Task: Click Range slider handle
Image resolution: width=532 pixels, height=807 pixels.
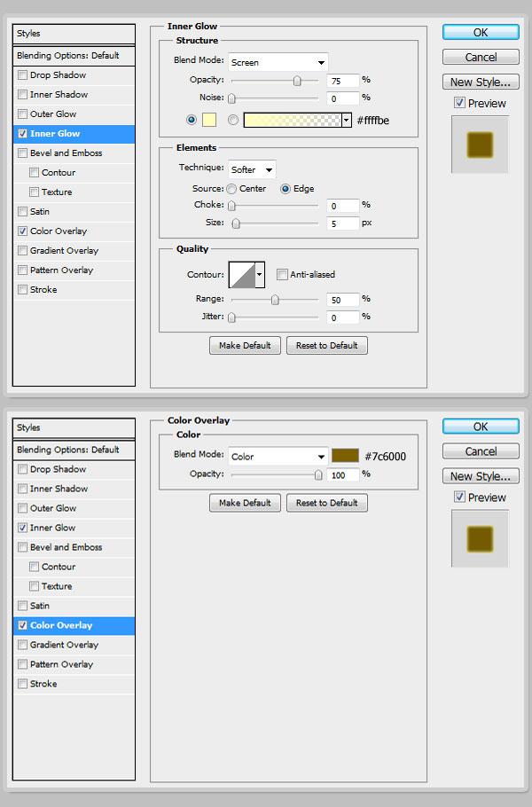Action: pos(275,300)
